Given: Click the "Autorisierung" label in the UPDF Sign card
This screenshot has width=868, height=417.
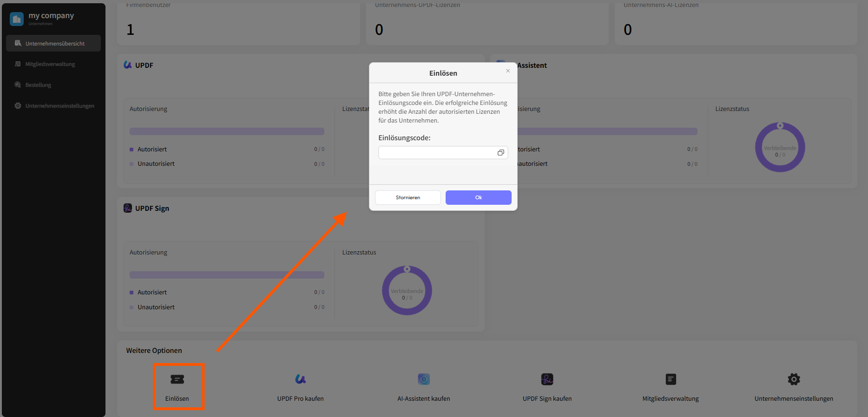Looking at the screenshot, I should [x=148, y=252].
